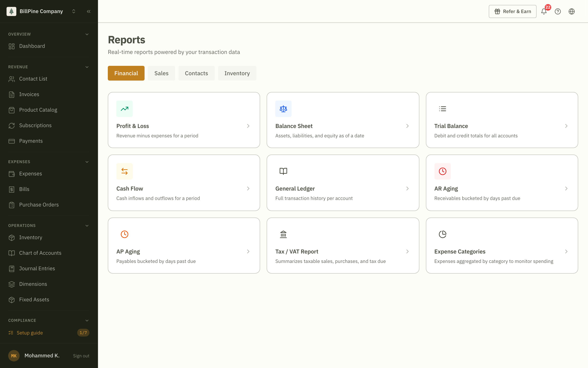
Task: Click the Balance Sheet card title
Action: point(294,126)
